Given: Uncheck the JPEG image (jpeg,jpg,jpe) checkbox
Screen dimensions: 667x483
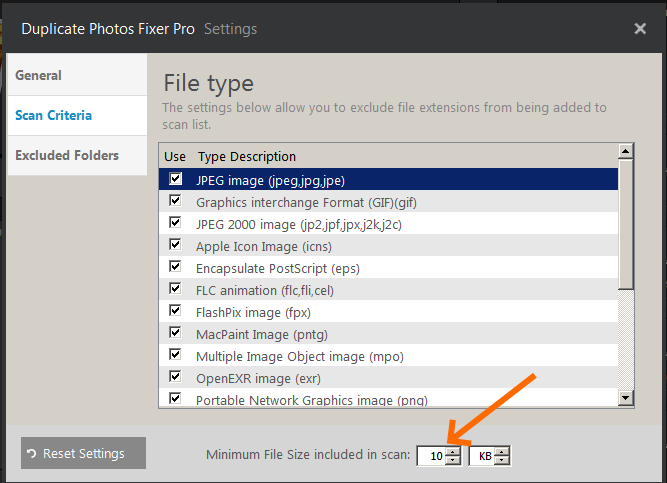Looking at the screenshot, I should [x=175, y=178].
